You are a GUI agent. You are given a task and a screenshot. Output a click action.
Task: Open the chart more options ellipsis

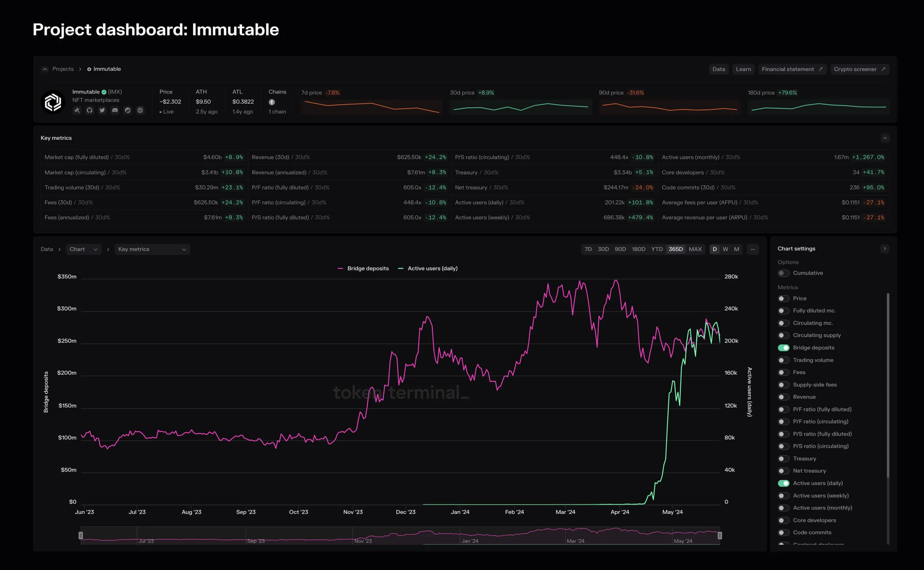tap(753, 249)
